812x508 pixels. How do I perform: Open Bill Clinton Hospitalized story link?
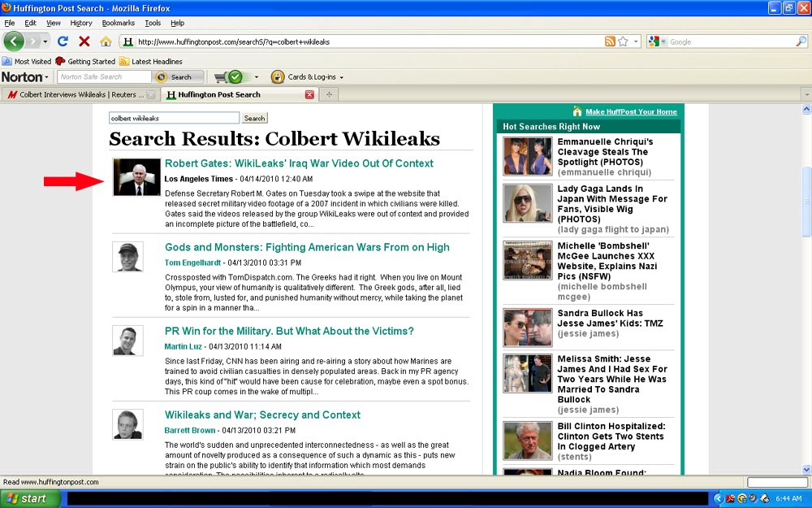[x=611, y=436]
